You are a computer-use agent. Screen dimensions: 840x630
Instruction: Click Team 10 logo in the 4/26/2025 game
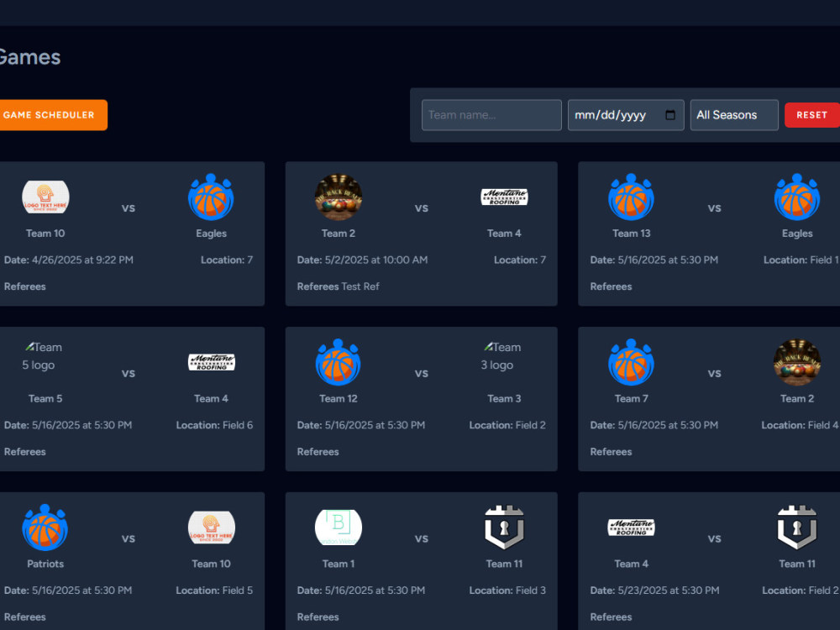[45, 197]
